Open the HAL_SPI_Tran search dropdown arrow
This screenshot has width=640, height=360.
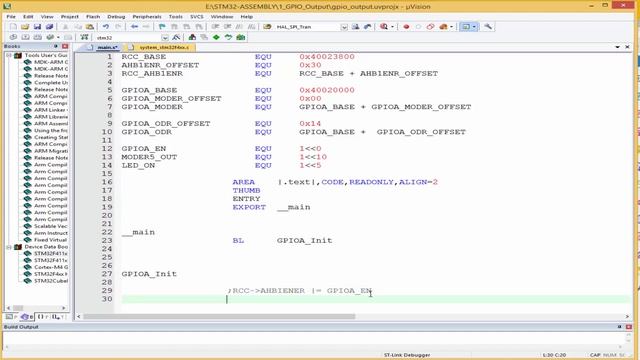click(x=344, y=27)
